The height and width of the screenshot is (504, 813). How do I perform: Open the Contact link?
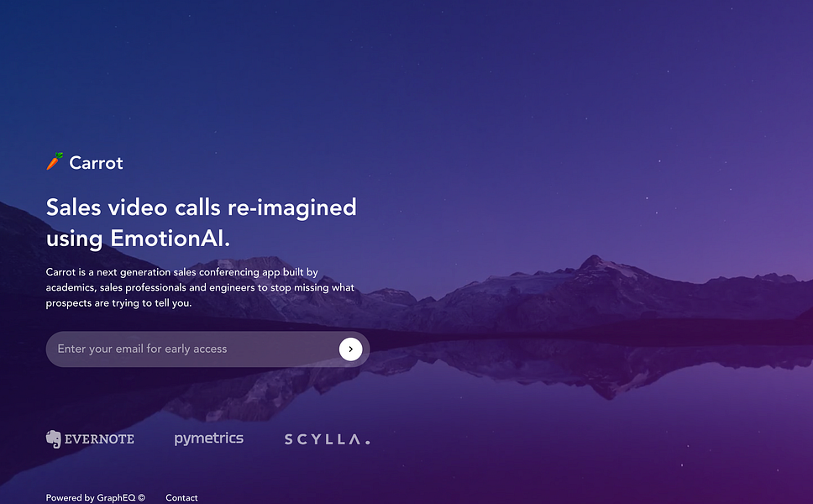pos(181,498)
